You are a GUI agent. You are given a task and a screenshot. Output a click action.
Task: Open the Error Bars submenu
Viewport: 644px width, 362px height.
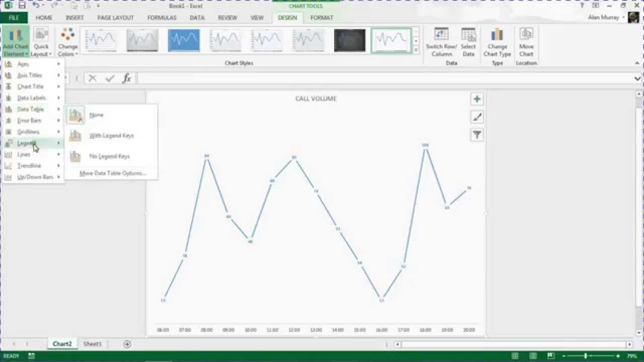[33, 121]
